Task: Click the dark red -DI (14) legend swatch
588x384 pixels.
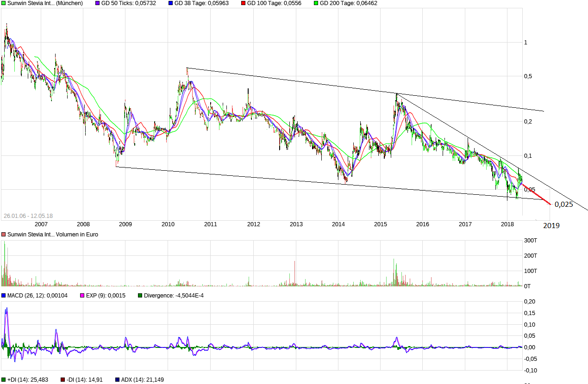Action: pyautogui.click(x=63, y=380)
